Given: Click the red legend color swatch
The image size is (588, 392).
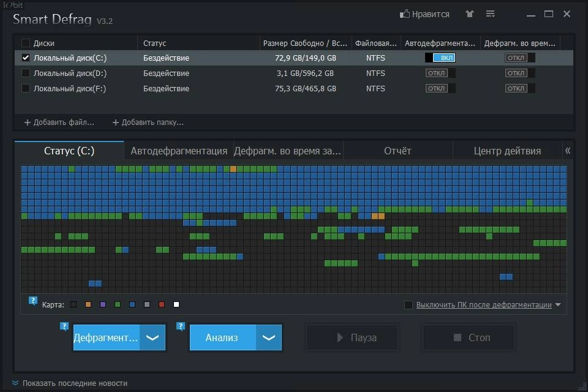Looking at the screenshot, I should click(x=162, y=304).
